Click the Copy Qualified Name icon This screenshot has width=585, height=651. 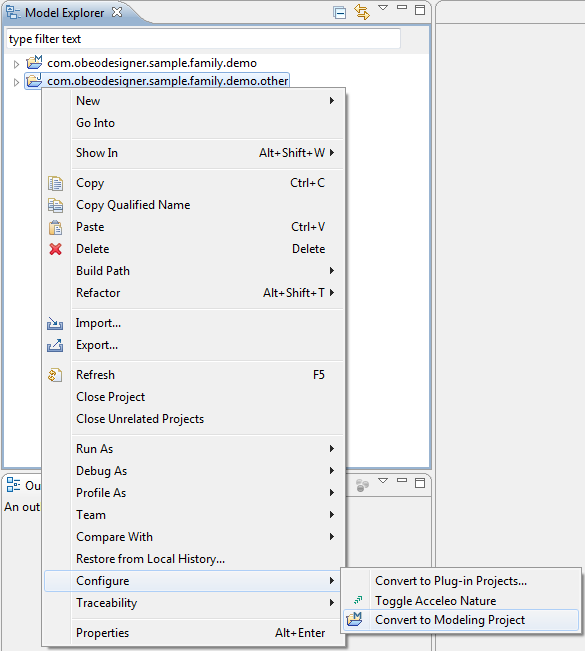(55, 205)
